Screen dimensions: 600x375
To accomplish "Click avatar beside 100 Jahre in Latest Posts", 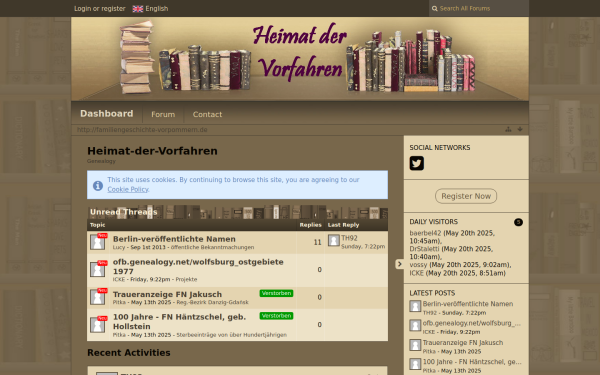I will 415,364.
